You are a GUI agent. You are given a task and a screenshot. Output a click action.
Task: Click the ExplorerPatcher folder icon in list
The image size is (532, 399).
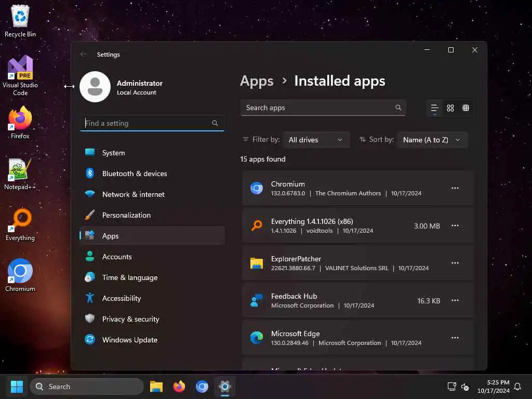(257, 263)
